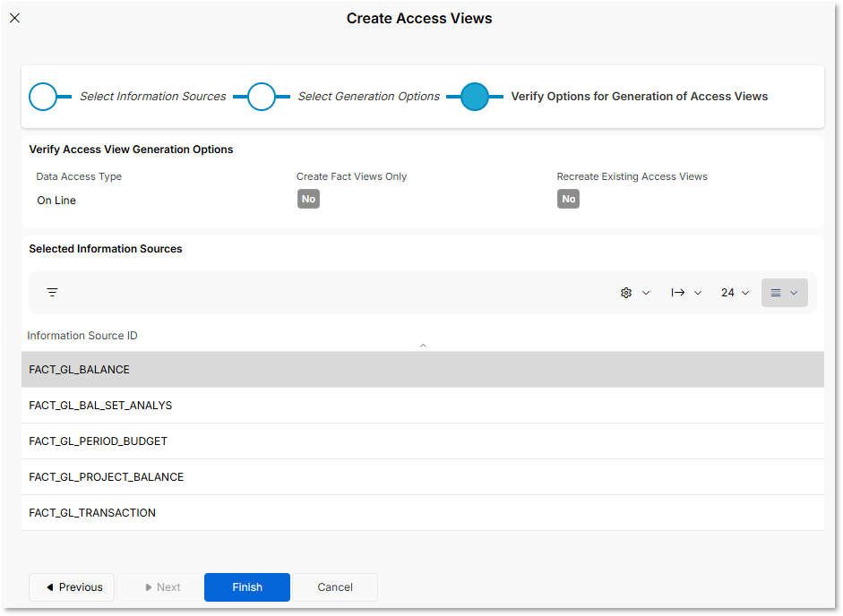Toggle Recreate Existing Access Views to Yes
Screen dimensions: 843x616
pos(568,199)
